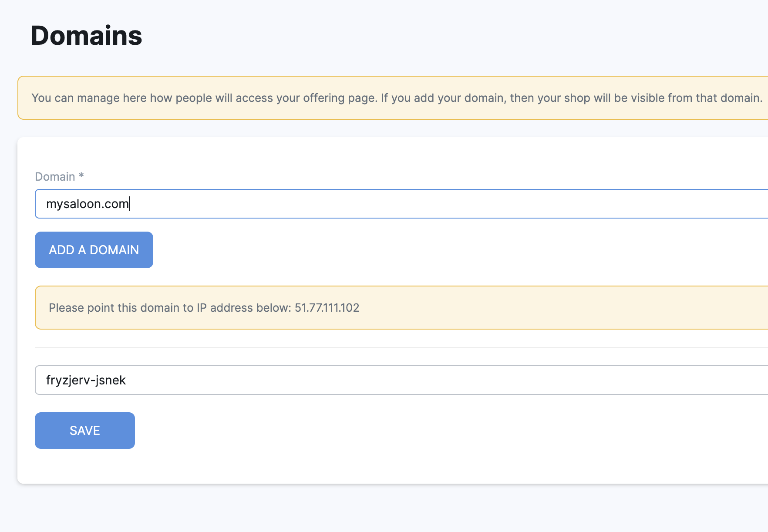Screen dimensions: 768x532
Task: Click the 'Domain *' field label
Action: pyautogui.click(x=55, y=177)
